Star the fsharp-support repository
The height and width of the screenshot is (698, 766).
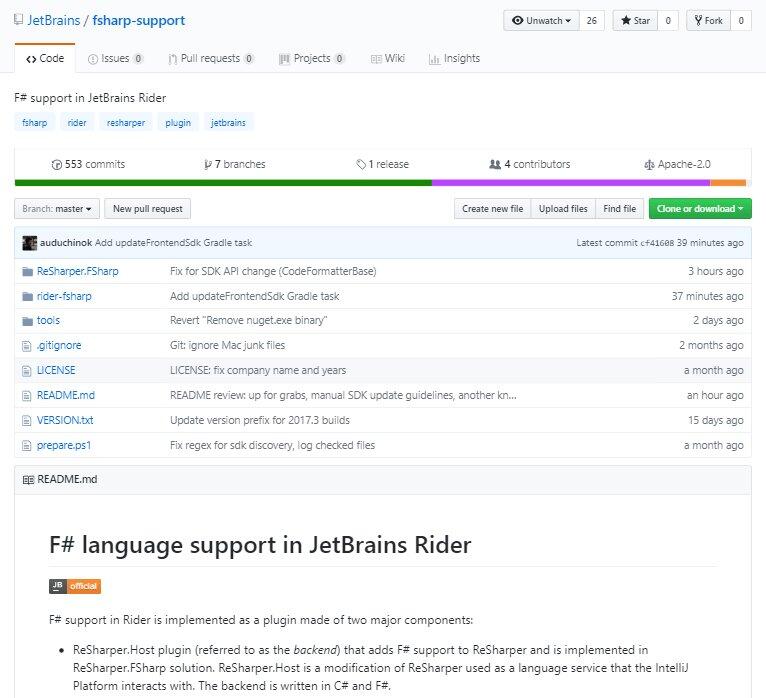coord(634,21)
